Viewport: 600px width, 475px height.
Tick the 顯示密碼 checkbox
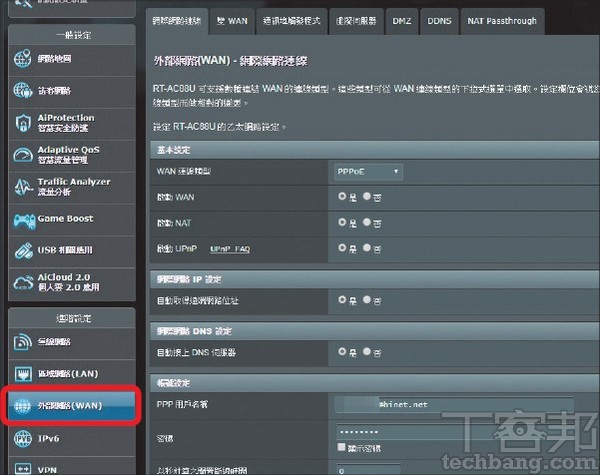coord(340,447)
